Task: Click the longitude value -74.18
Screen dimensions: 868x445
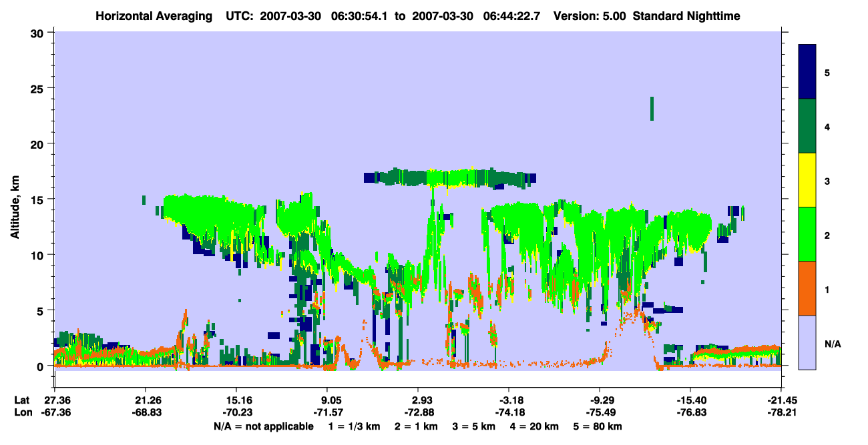Action: (509, 412)
